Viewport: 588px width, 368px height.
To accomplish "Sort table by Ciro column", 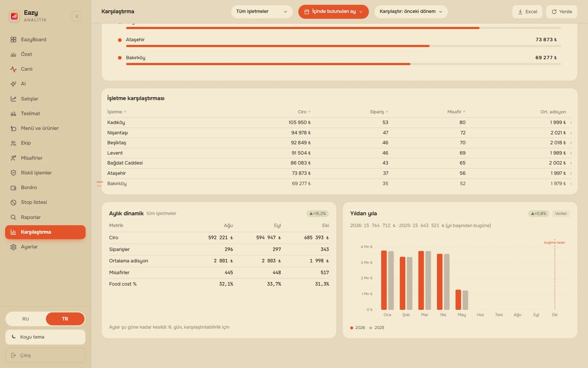I will pyautogui.click(x=304, y=112).
